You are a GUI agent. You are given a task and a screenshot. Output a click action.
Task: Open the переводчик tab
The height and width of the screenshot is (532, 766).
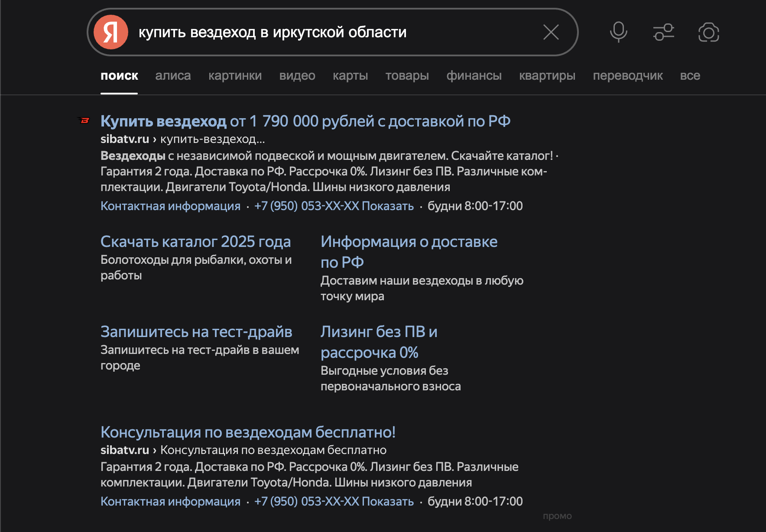pos(628,75)
